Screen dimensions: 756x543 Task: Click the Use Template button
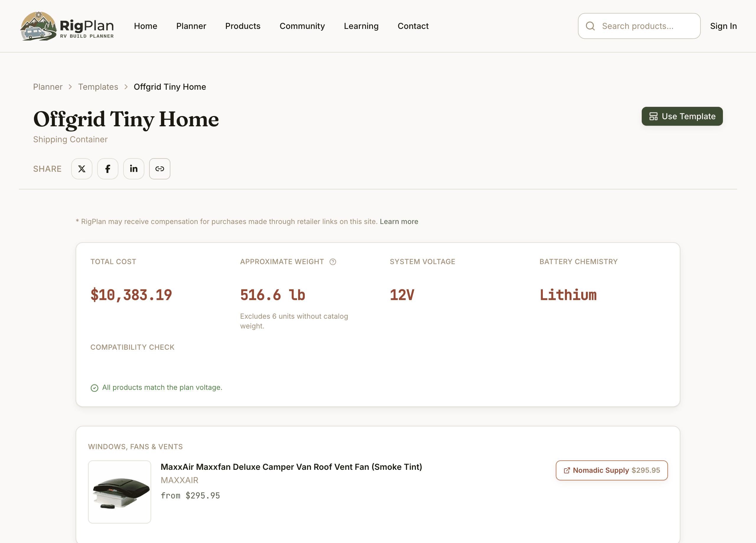pos(682,116)
